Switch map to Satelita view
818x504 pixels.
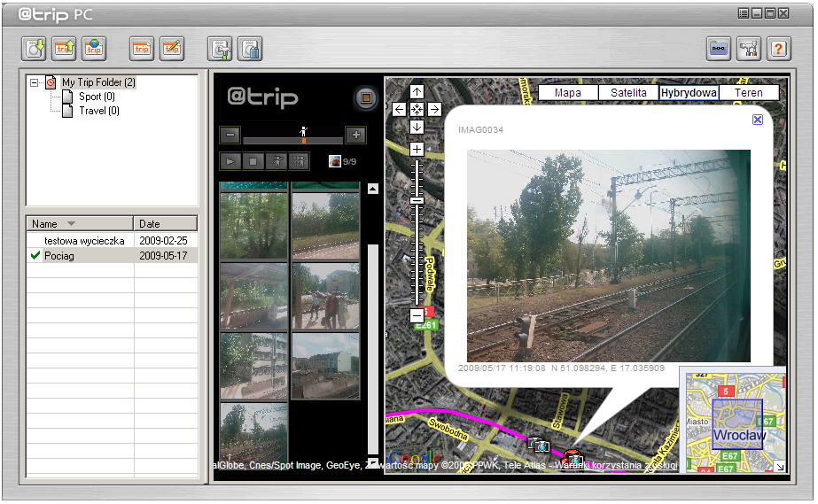(x=628, y=93)
